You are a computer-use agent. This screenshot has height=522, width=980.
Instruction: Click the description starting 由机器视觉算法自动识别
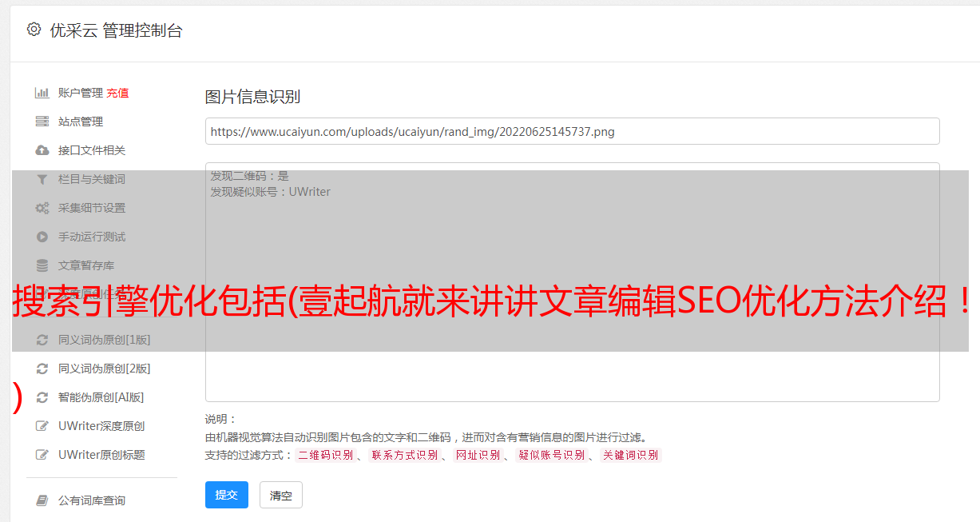(x=426, y=437)
